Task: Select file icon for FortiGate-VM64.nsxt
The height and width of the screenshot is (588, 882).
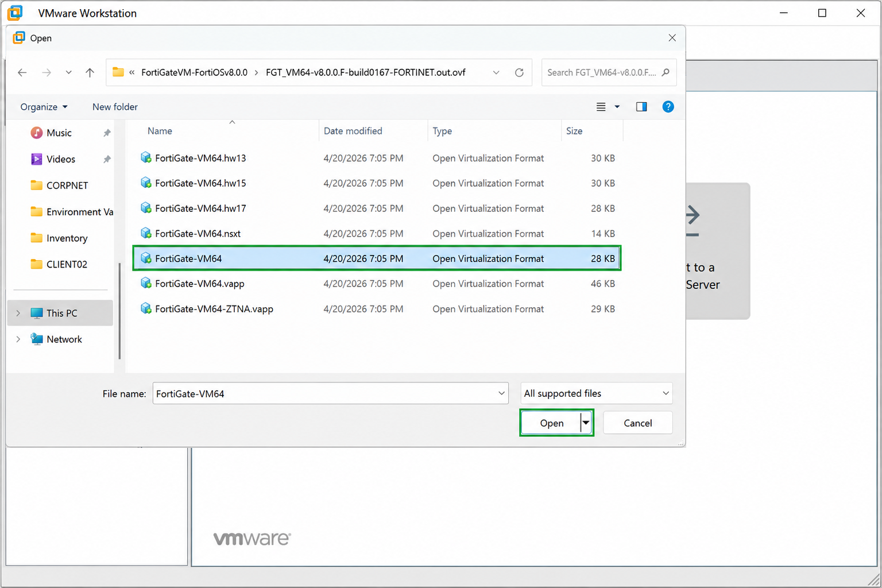Action: pos(146,233)
